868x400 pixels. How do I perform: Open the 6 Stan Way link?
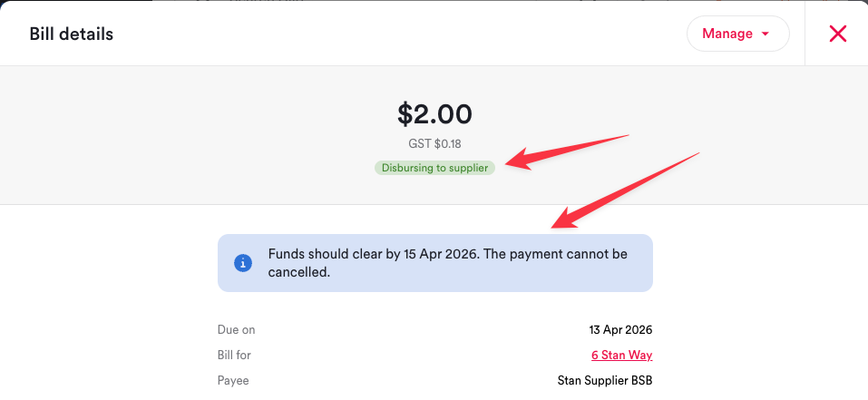pos(621,355)
